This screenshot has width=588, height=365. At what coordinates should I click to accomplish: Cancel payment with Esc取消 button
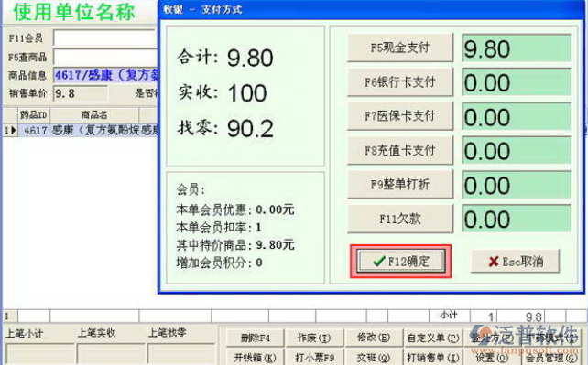[x=516, y=262]
